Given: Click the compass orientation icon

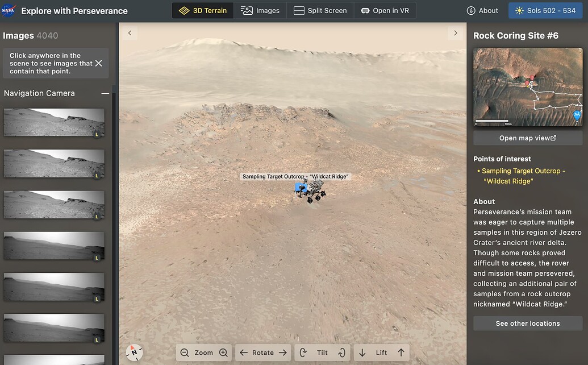Looking at the screenshot, I should click(x=134, y=352).
